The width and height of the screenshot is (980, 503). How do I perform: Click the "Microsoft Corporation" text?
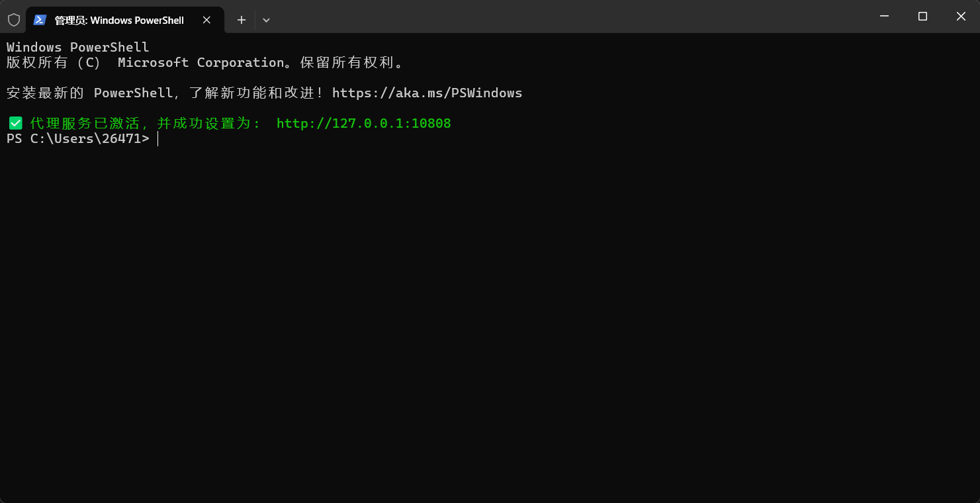click(x=200, y=63)
